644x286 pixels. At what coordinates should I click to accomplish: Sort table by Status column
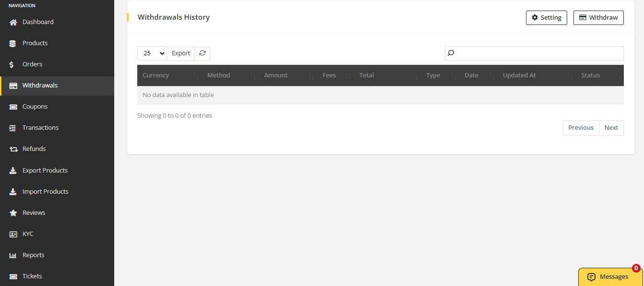click(x=600, y=75)
